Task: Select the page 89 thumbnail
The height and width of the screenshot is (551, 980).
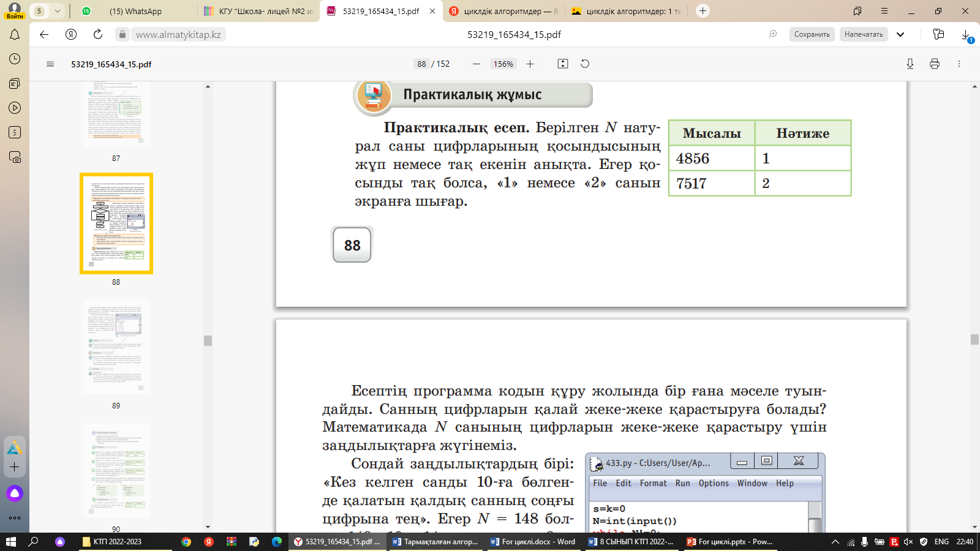Action: click(116, 347)
